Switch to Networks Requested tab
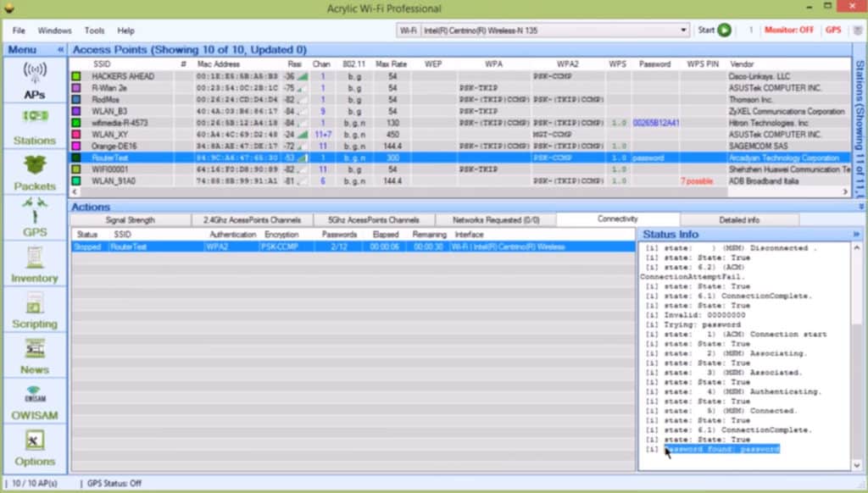The height and width of the screenshot is (493, 868). [x=496, y=220]
